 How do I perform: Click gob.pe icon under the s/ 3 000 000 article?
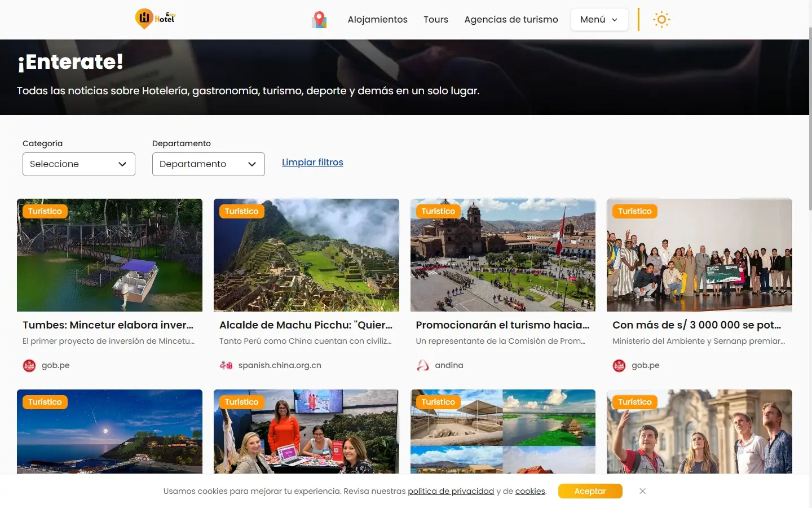click(619, 366)
